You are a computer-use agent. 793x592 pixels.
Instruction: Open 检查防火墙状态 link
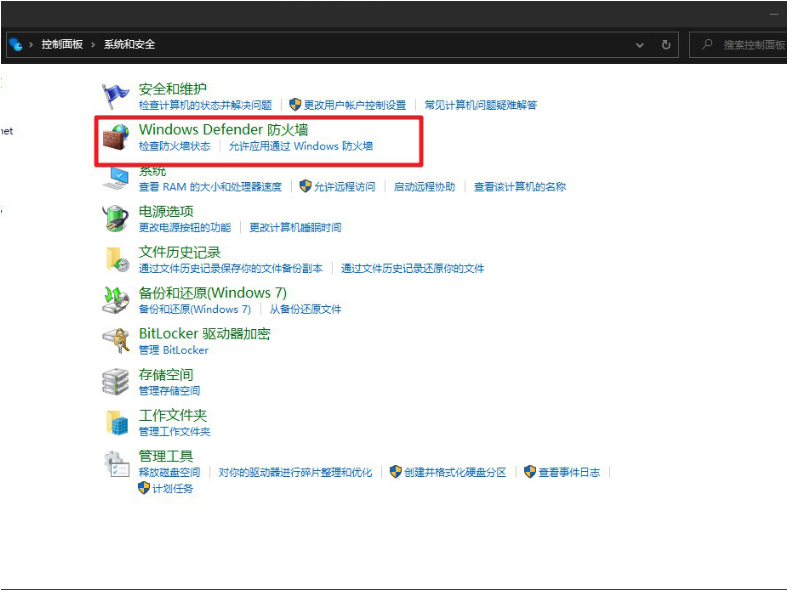point(174,146)
